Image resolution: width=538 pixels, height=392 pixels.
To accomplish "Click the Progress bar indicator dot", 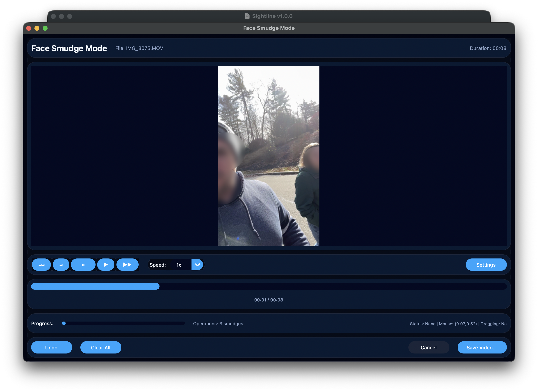I will (64, 323).
